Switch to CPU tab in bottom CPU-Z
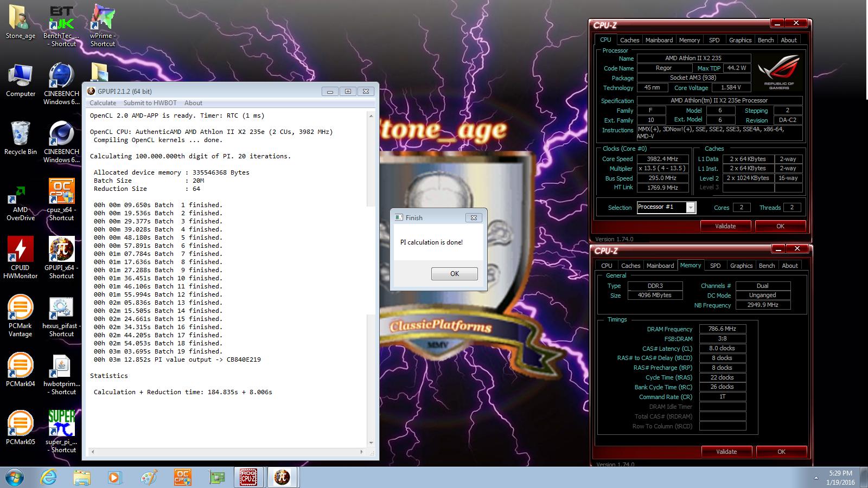The height and width of the screenshot is (488, 868). [607, 266]
